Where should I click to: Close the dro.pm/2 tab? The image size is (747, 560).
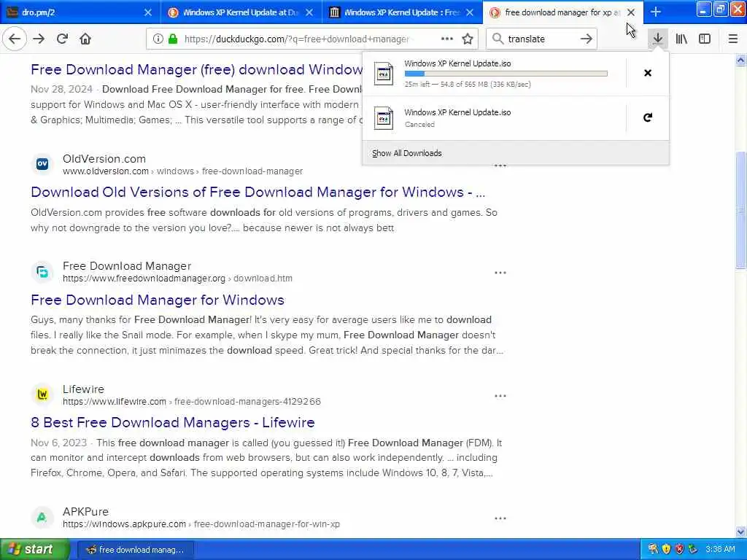click(x=148, y=12)
